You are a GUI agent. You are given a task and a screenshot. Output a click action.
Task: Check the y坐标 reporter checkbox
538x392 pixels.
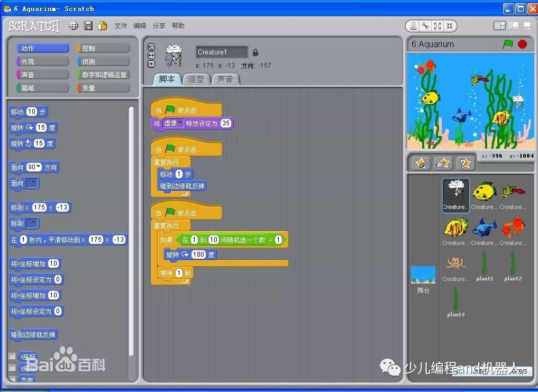12,368
